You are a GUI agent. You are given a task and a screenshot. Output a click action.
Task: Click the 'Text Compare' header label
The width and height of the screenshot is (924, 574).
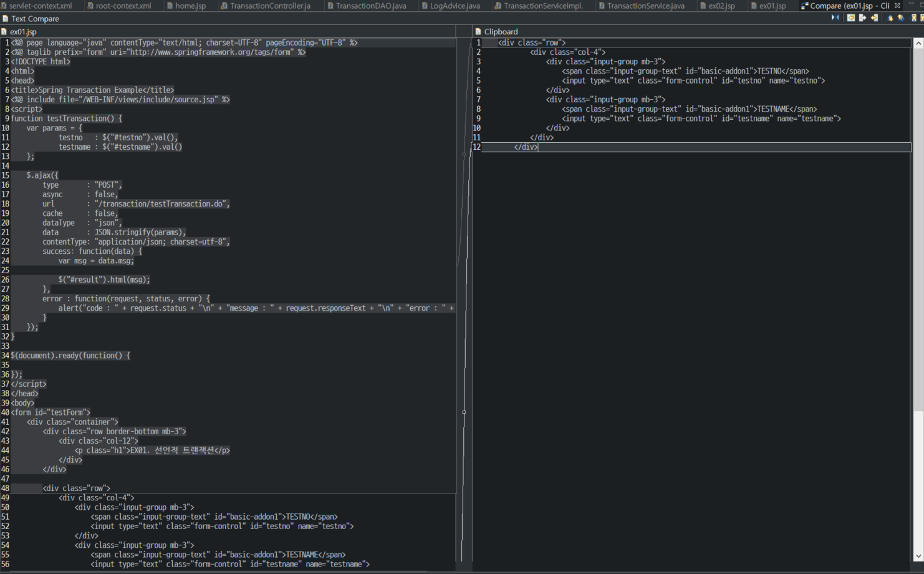pyautogui.click(x=35, y=19)
